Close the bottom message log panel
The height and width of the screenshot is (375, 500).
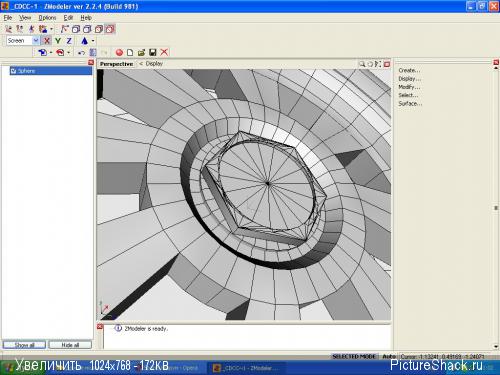click(x=100, y=326)
